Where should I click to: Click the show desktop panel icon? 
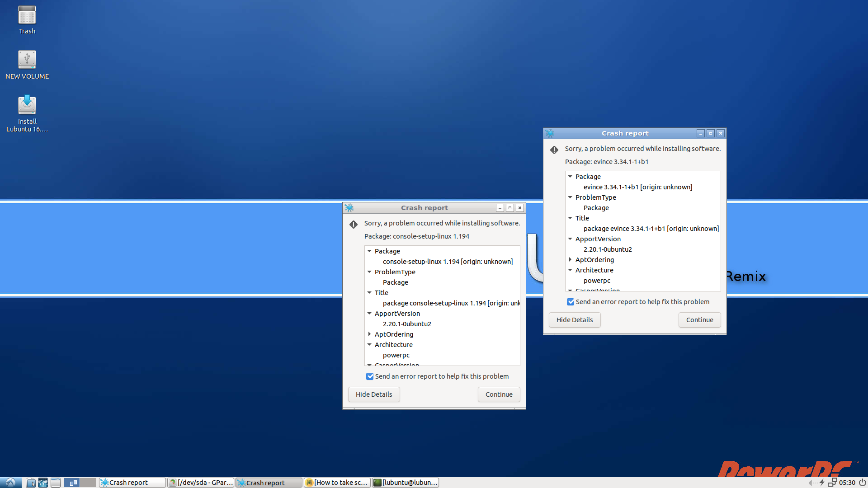(56, 483)
